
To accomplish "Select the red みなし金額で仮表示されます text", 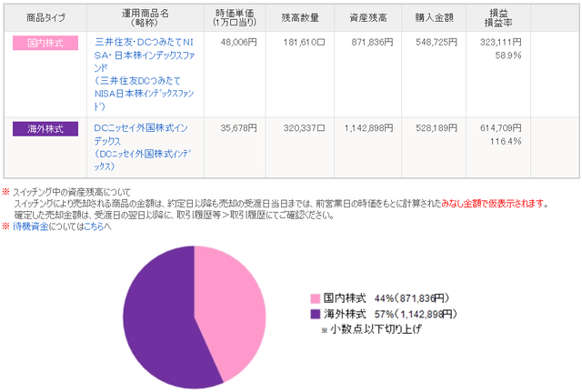I will tap(493, 204).
